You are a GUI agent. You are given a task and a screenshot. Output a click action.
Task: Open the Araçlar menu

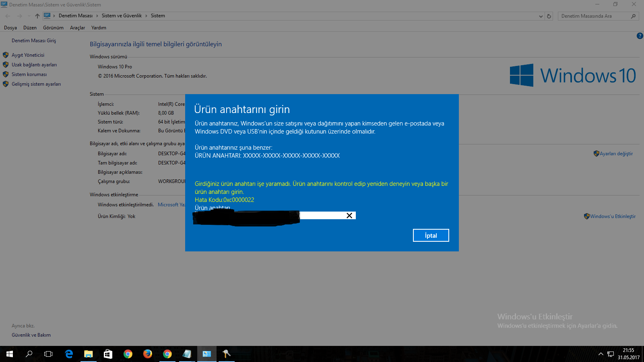click(x=77, y=28)
